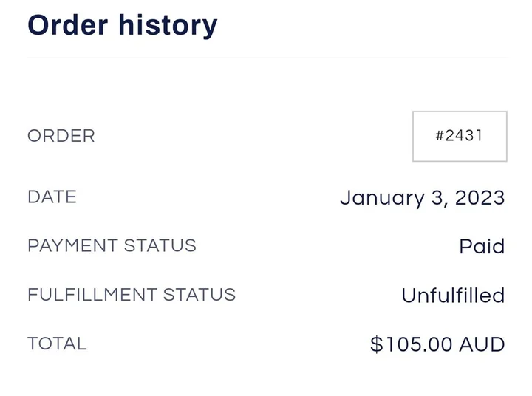The image size is (532, 396).
Task: Click the FULFILLMENT STATUS label
Action: pos(132,295)
